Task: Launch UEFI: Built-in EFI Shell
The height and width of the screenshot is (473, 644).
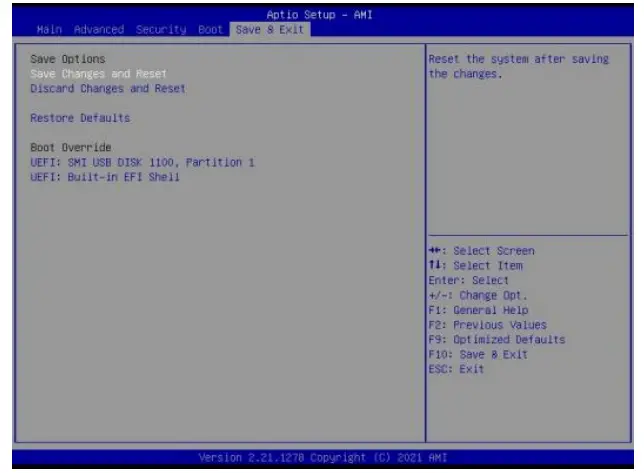Action: tap(105, 177)
